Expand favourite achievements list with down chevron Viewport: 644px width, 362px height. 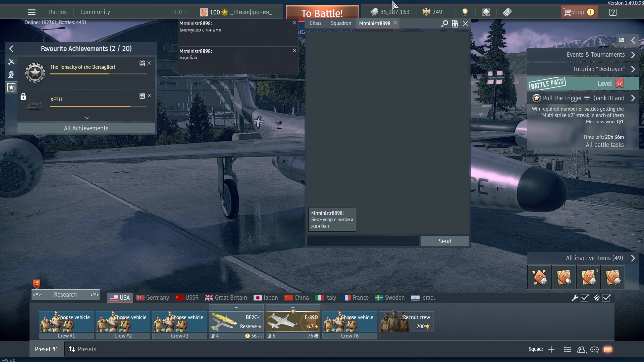[87, 118]
